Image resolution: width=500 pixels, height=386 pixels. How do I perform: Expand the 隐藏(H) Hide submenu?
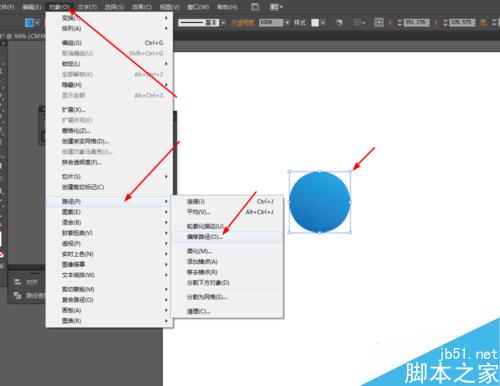click(109, 85)
